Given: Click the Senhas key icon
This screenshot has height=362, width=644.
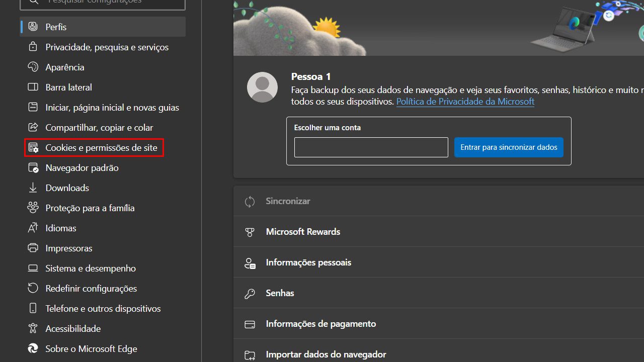Looking at the screenshot, I should [250, 293].
